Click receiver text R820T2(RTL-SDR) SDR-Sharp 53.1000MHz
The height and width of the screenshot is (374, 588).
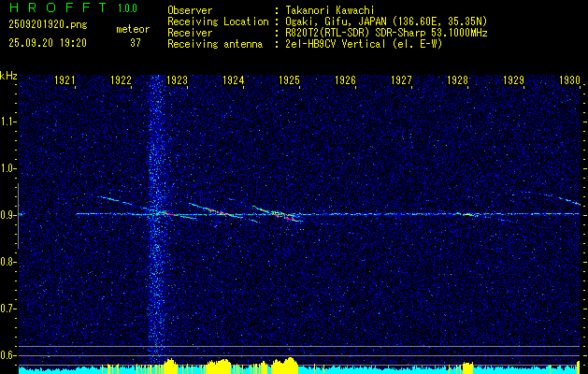(x=386, y=33)
